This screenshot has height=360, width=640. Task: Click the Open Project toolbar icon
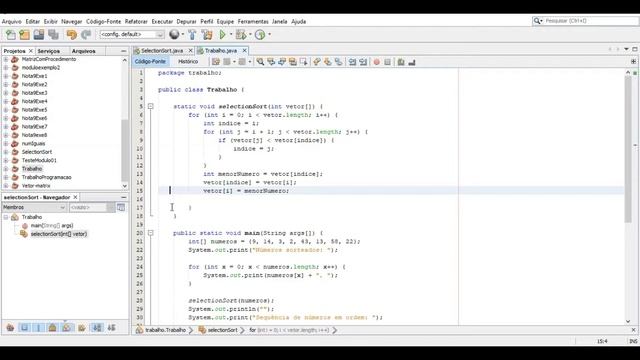(x=39, y=35)
